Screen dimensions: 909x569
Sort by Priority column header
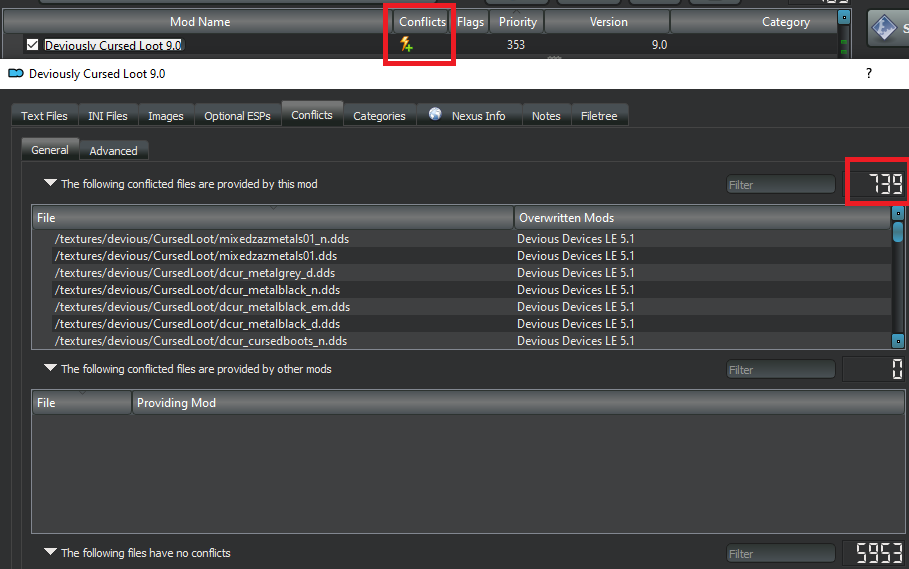[x=517, y=22]
